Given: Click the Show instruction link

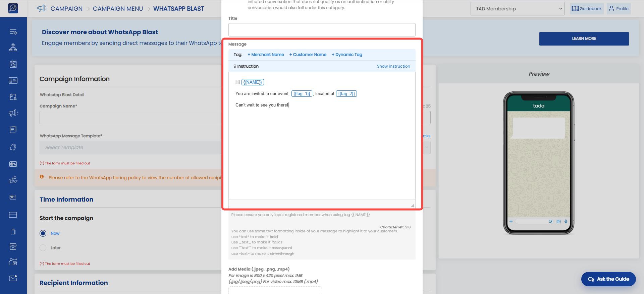Looking at the screenshot, I should pyautogui.click(x=393, y=66).
